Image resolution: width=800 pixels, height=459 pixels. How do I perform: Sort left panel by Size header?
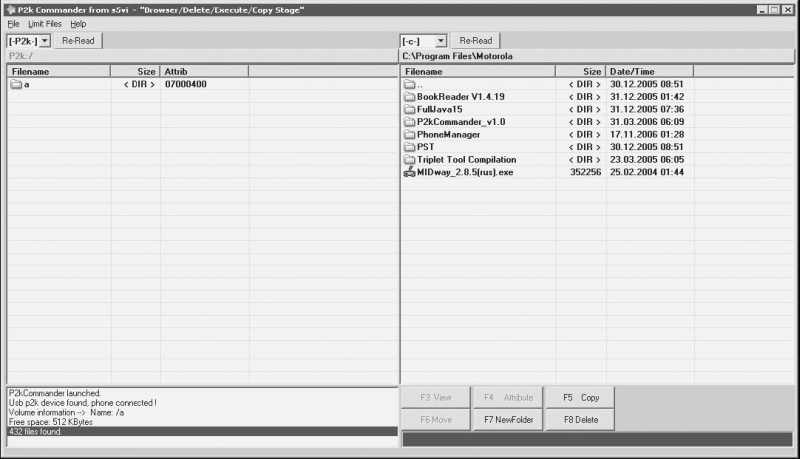pyautogui.click(x=136, y=71)
